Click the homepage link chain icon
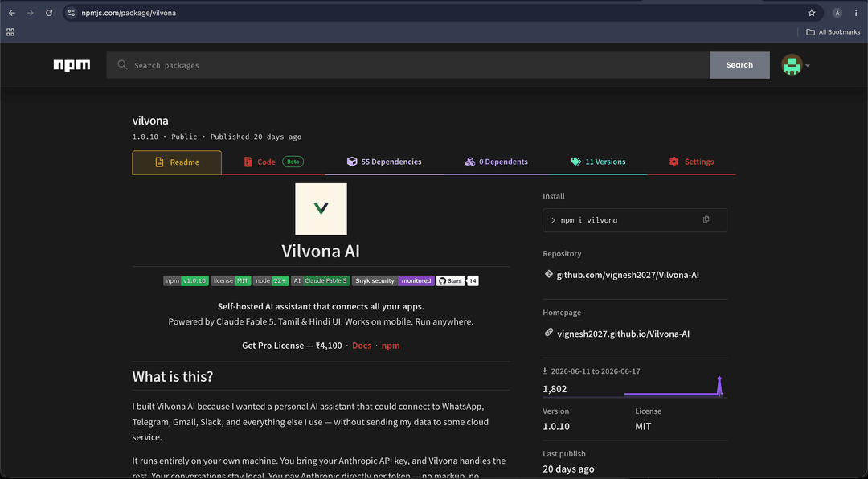This screenshot has height=479, width=868. click(549, 333)
